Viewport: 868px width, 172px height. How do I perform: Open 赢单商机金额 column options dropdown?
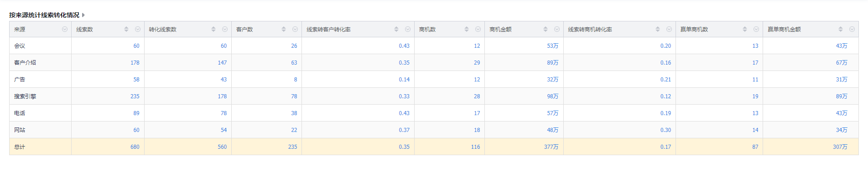pos(852,29)
